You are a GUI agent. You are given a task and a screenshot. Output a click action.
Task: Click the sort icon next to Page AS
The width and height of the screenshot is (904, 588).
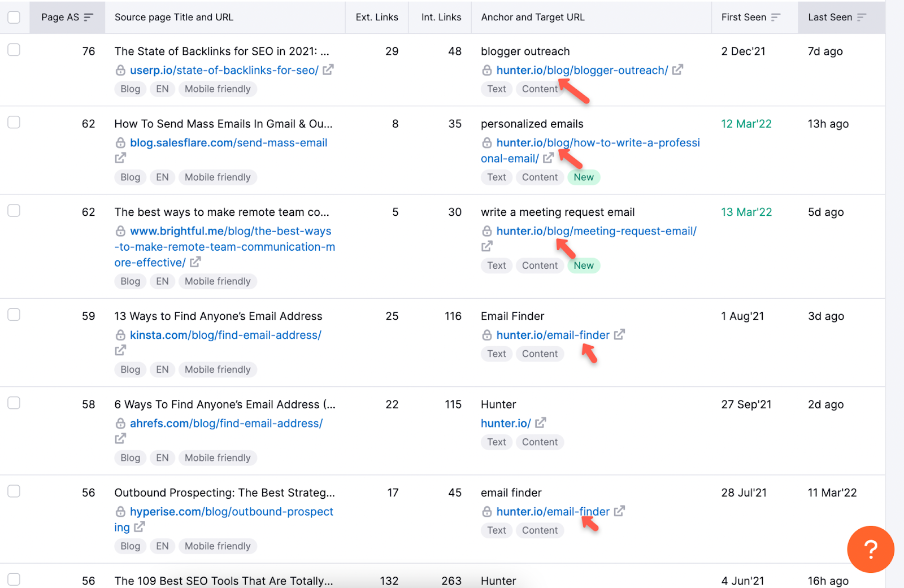(90, 17)
